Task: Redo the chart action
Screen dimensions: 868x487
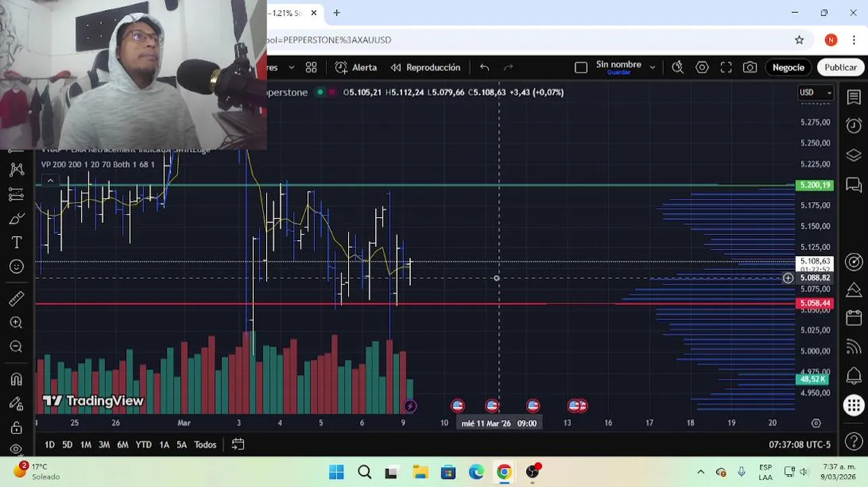Action: click(x=508, y=67)
